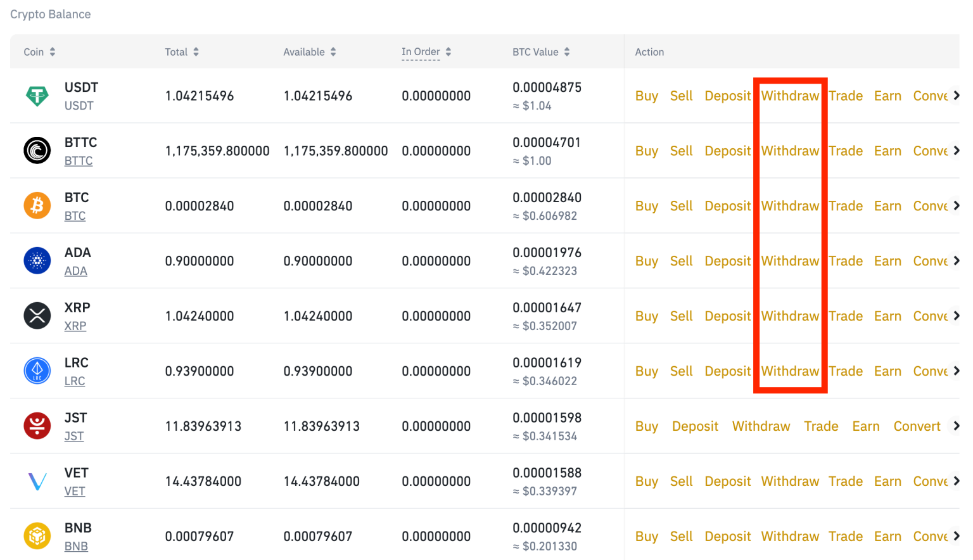Expand more actions arrow for USDT row

pos(957,96)
